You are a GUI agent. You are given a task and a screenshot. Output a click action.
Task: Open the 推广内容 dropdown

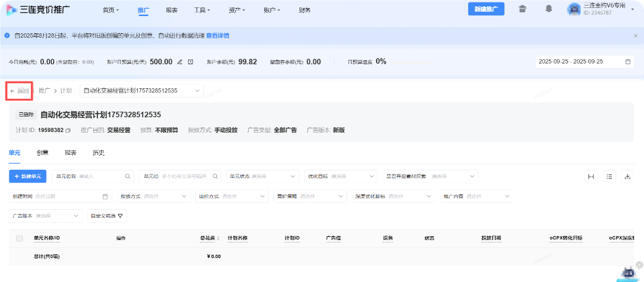point(476,196)
